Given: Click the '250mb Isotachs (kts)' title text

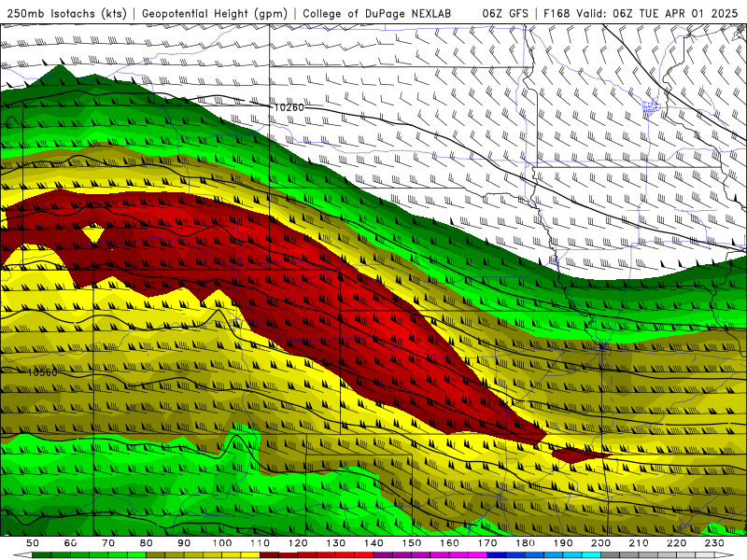Looking at the screenshot, I should [67, 13].
